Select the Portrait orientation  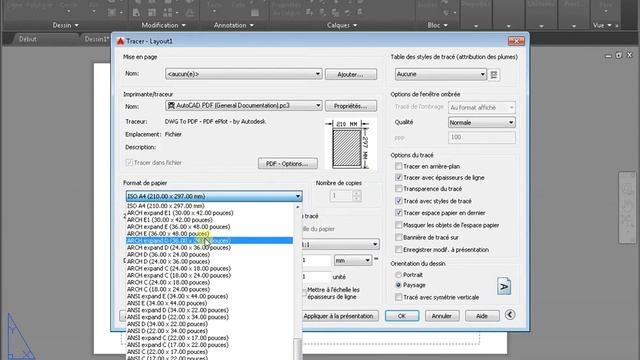coord(398,275)
